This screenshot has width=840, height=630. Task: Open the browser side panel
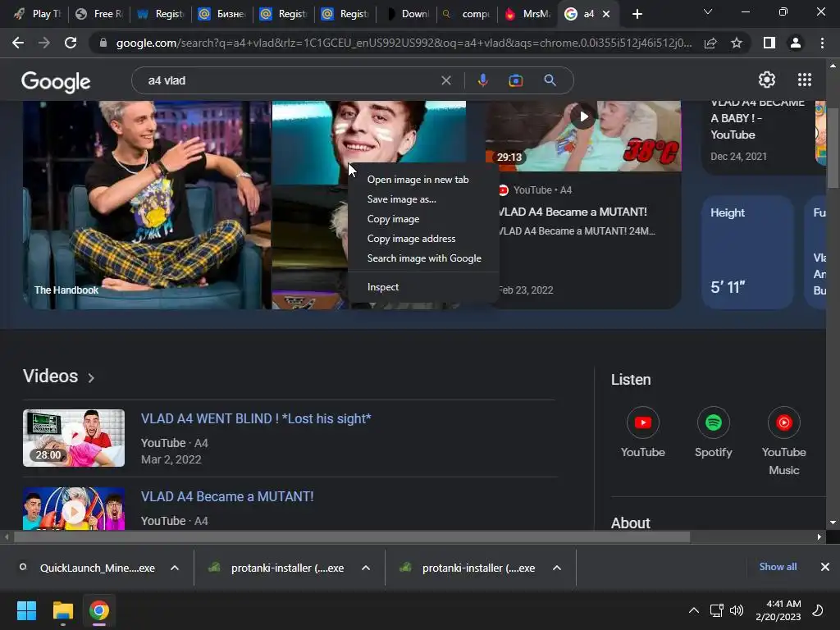[x=769, y=43]
